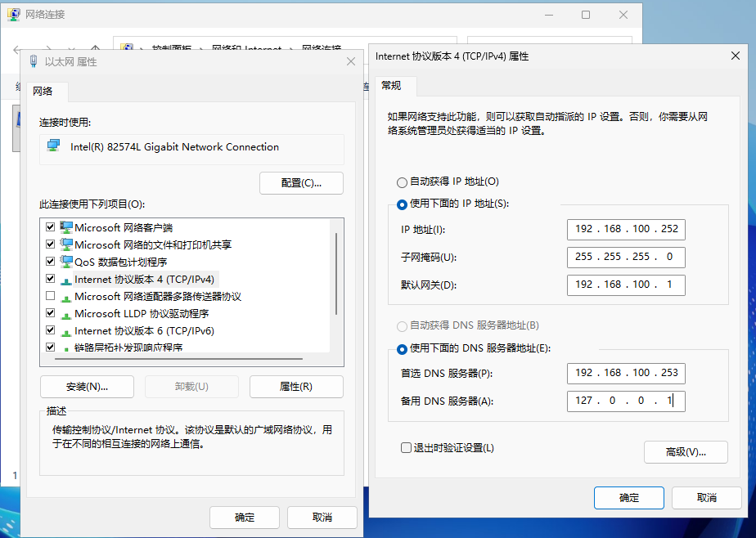This screenshot has height=538, width=756.
Task: Switch to the 常规 tab
Action: pyautogui.click(x=391, y=86)
